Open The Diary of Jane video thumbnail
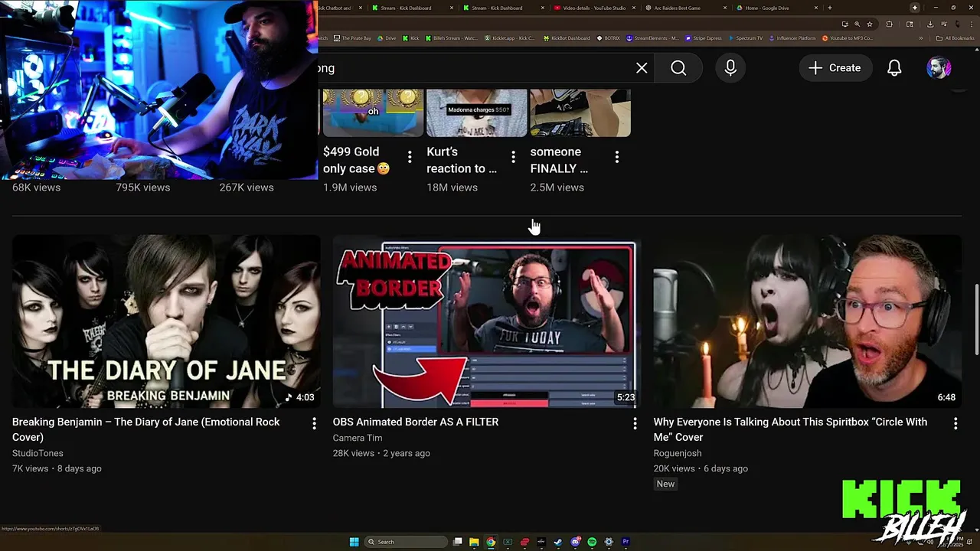The height and width of the screenshot is (551, 980). click(166, 321)
